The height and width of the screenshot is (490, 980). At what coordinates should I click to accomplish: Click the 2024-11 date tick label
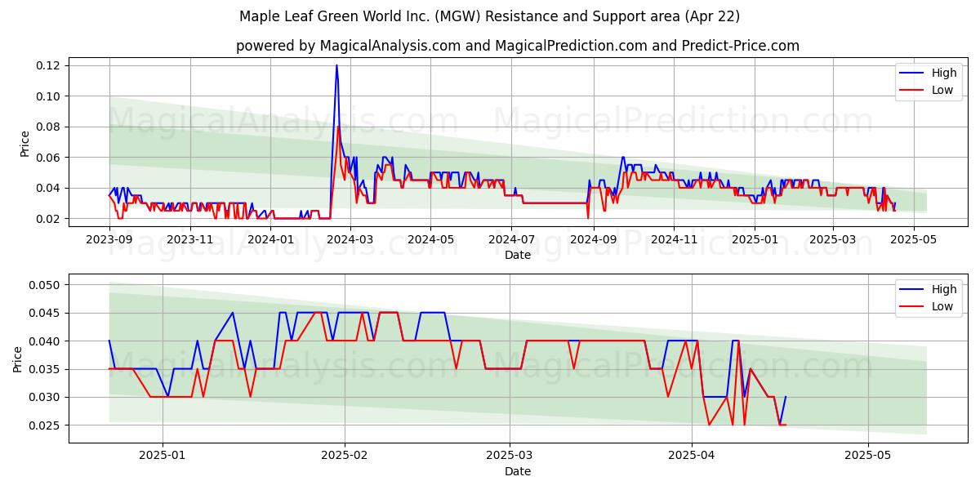[673, 239]
